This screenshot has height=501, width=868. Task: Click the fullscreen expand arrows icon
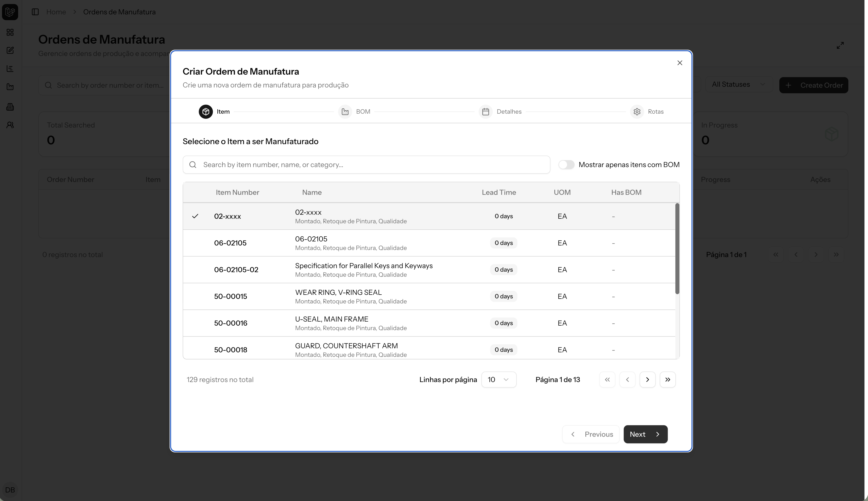tap(840, 45)
